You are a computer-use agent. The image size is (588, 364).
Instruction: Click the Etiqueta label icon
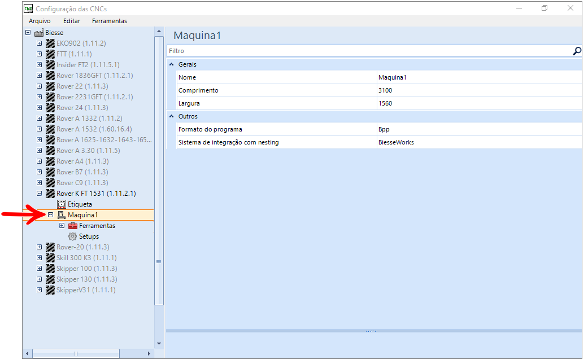point(62,204)
